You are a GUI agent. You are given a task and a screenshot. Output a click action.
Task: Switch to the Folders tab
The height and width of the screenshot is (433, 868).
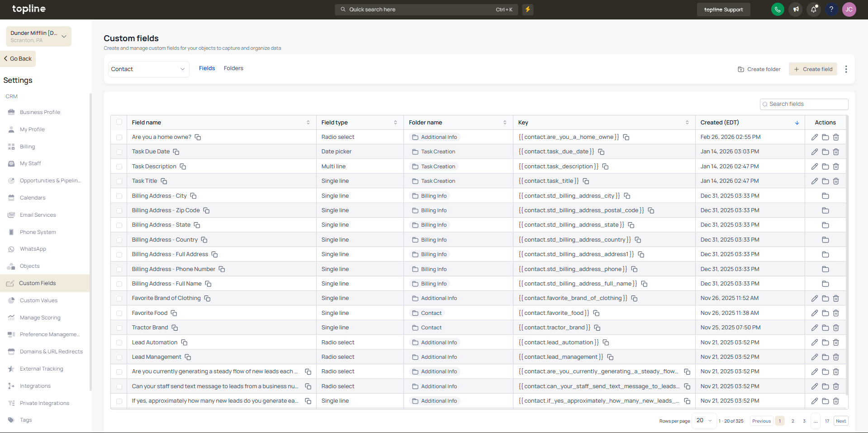click(233, 68)
